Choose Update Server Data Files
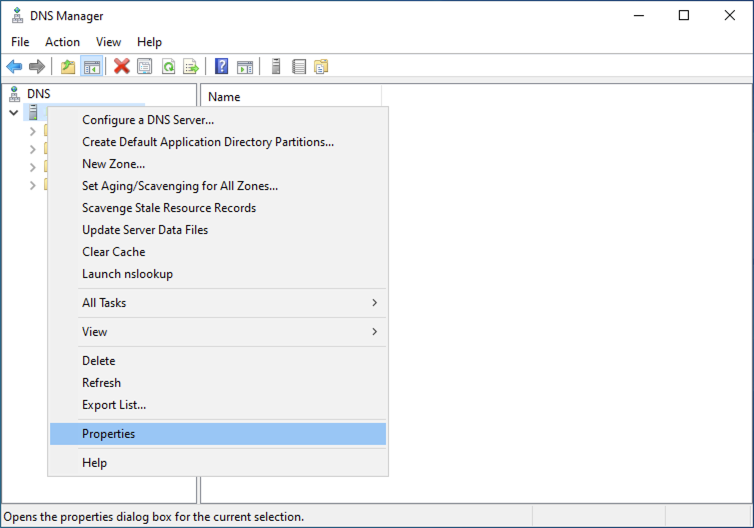 point(218,230)
